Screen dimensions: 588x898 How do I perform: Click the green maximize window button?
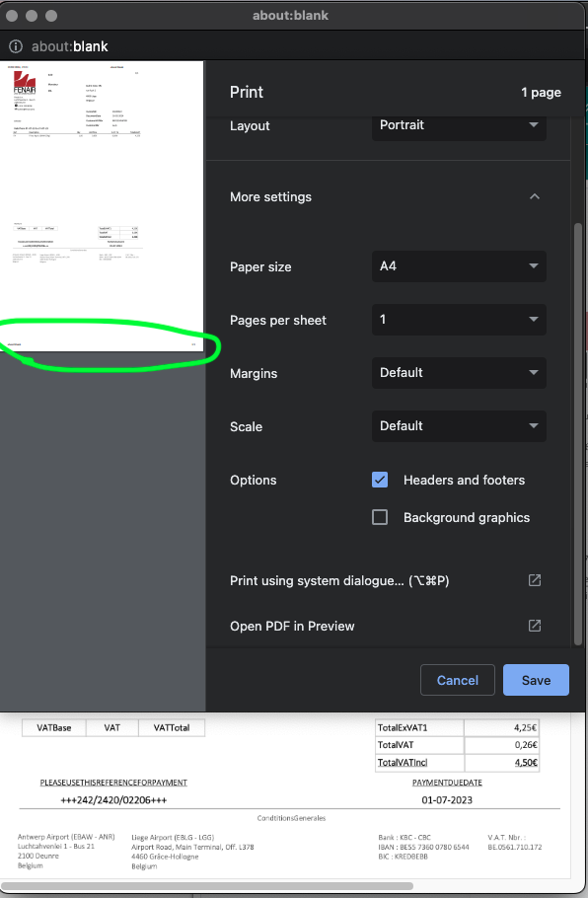click(51, 16)
